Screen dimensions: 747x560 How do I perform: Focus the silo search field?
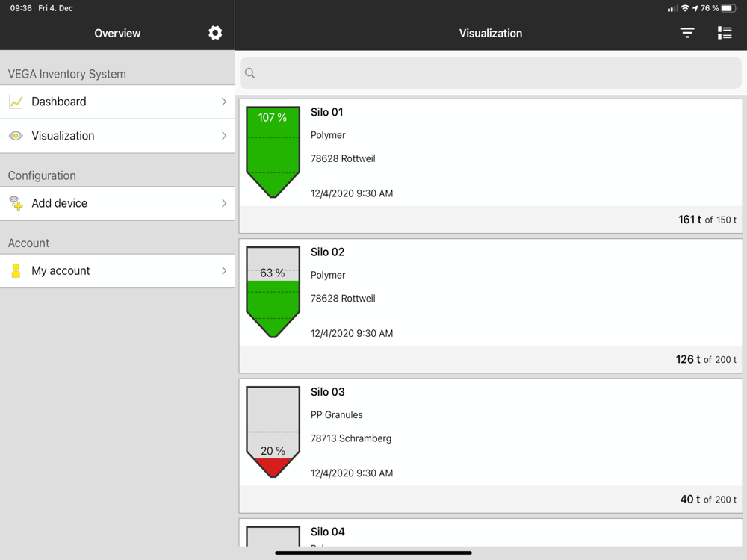(x=491, y=73)
